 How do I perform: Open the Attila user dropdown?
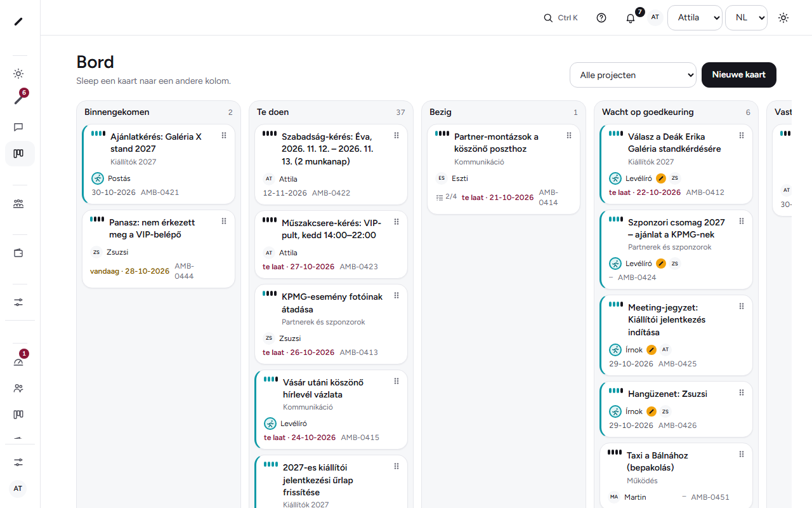pos(695,18)
